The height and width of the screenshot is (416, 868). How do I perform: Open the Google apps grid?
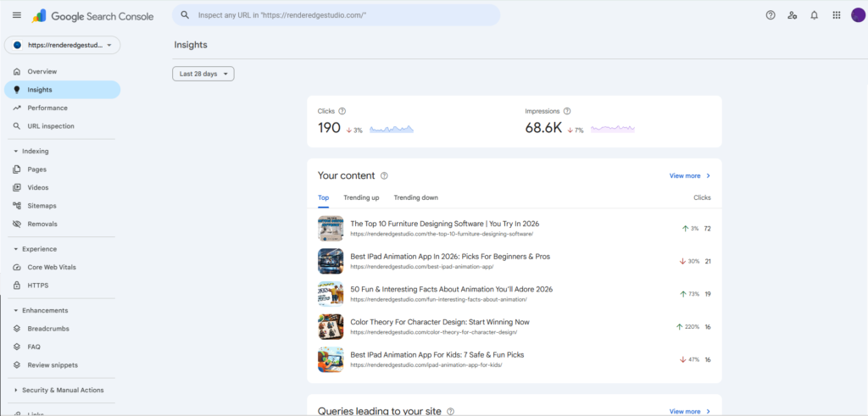point(837,15)
